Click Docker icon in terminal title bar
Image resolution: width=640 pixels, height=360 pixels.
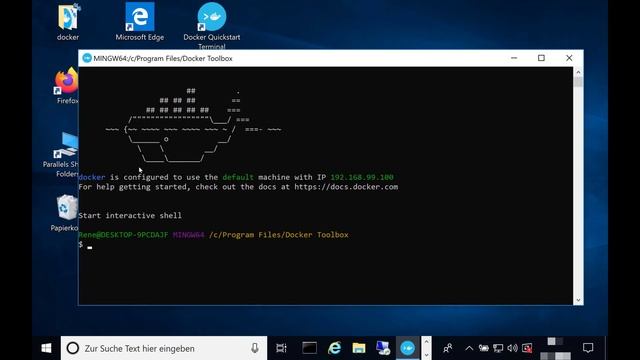click(x=87, y=58)
